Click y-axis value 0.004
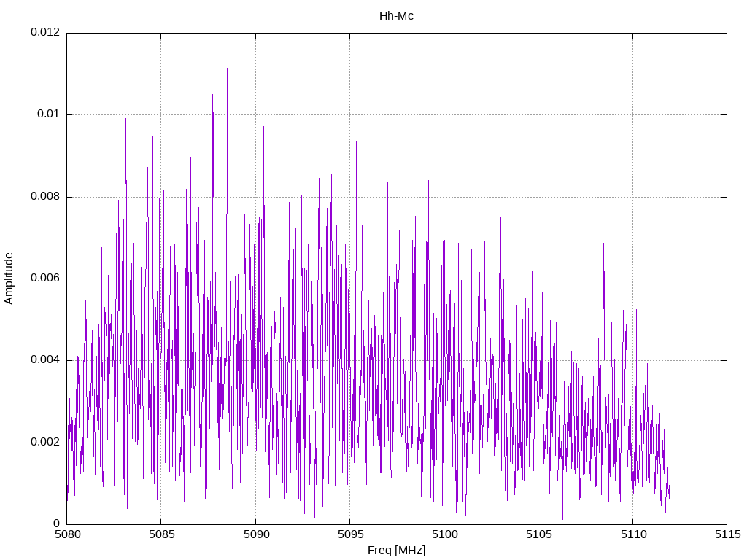The height and width of the screenshot is (560, 747). tap(45, 359)
